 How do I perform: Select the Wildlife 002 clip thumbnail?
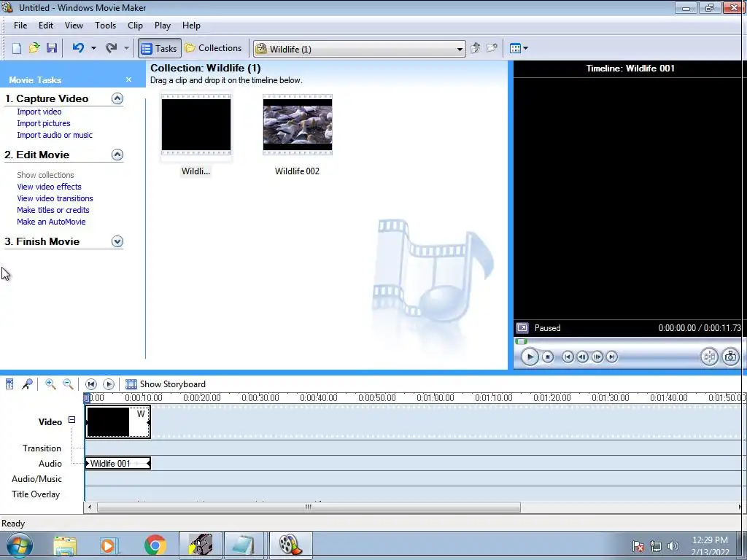(298, 125)
